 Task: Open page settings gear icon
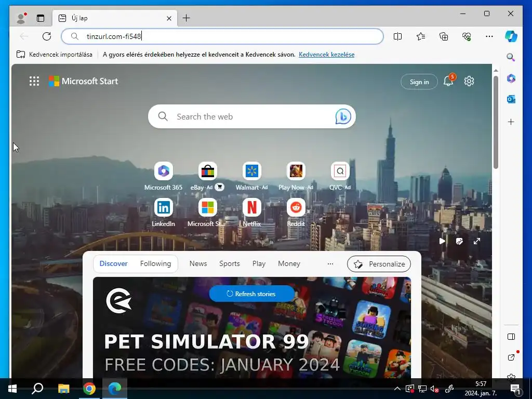[x=469, y=81]
